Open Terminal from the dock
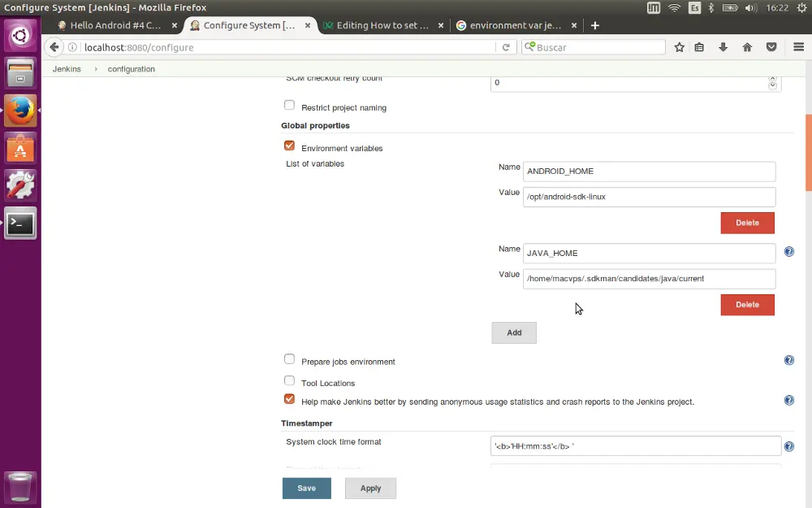 point(20,224)
